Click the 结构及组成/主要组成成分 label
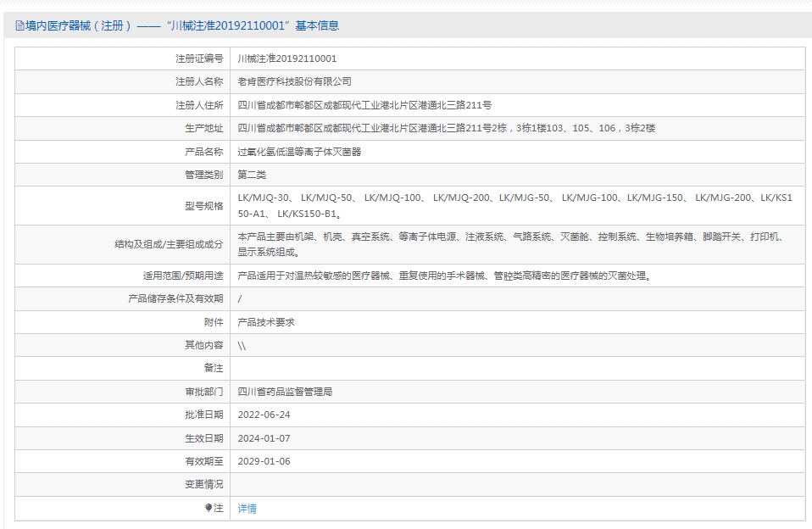Viewport: 812px width, 529px height. [169, 244]
